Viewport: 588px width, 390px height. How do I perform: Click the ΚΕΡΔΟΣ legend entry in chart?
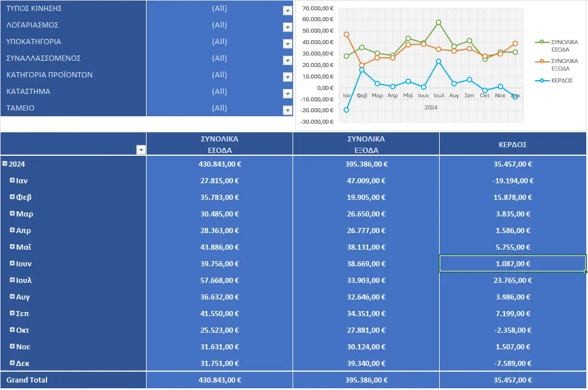click(x=554, y=80)
